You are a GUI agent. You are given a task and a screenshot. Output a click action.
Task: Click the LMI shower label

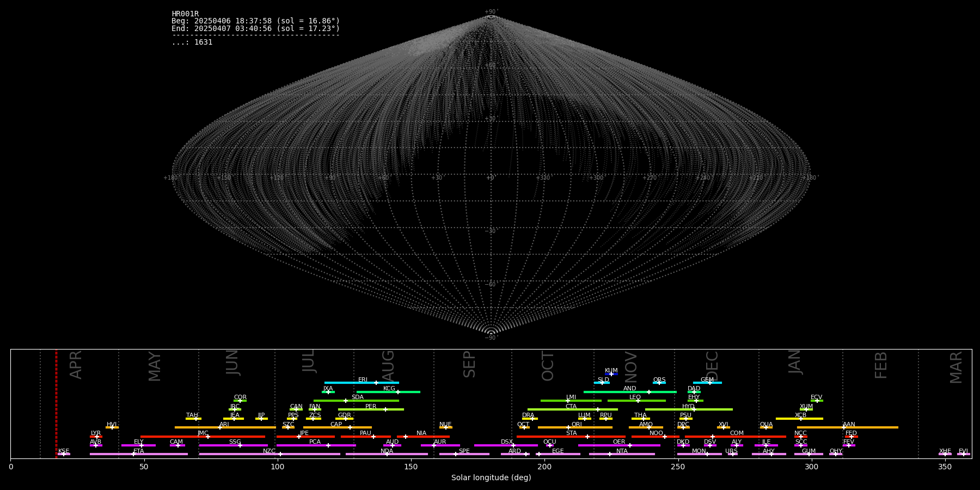(x=571, y=397)
